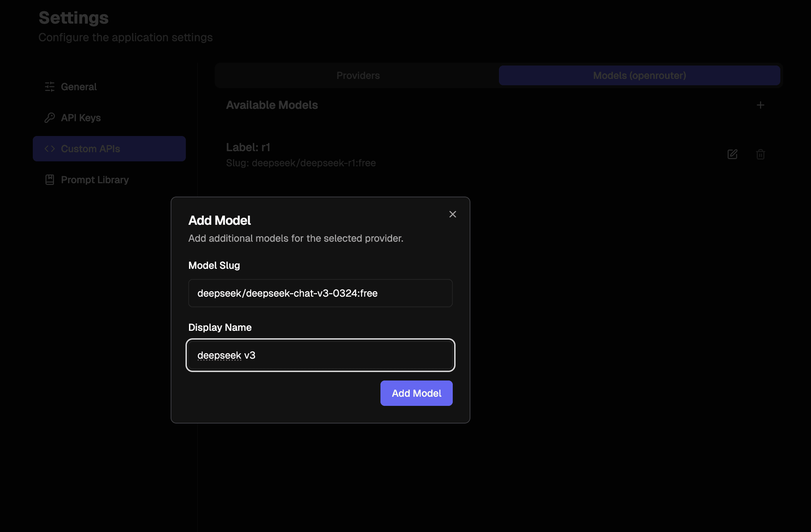Click the 'Display Name' label
811x532 pixels.
220,327
